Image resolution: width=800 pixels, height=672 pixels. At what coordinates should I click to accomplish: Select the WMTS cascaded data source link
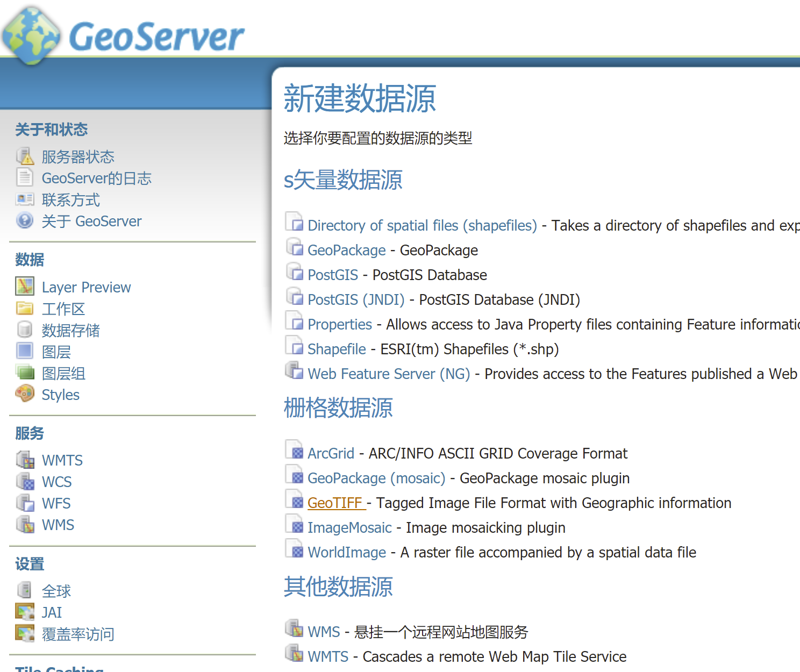[x=328, y=657]
